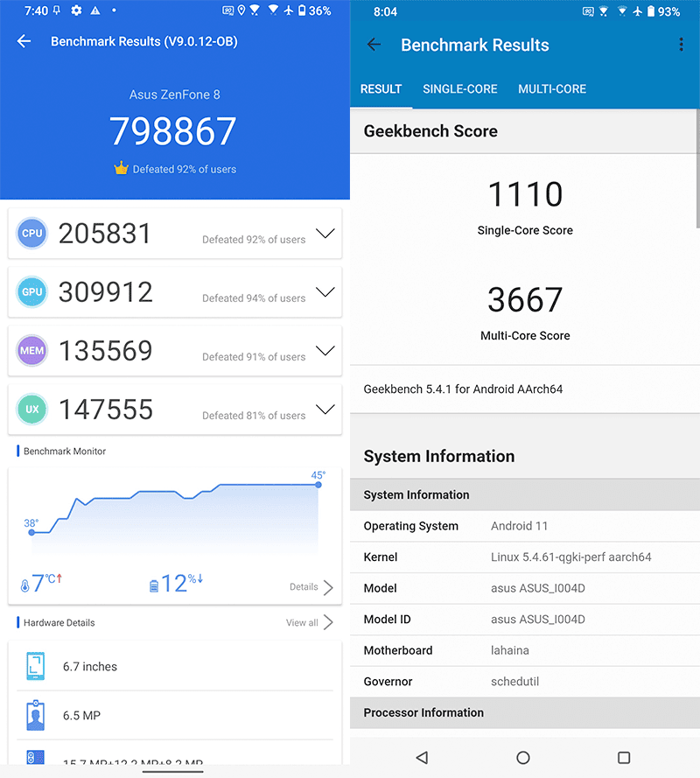Expand the UX score 147555 chevron
The height and width of the screenshot is (778, 700).
coord(325,410)
